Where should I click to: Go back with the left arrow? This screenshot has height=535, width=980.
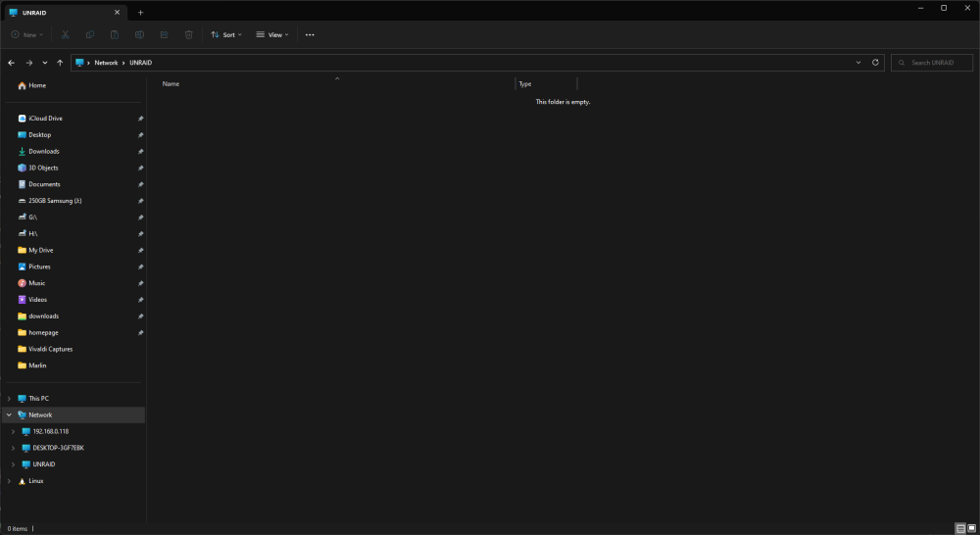click(11, 63)
